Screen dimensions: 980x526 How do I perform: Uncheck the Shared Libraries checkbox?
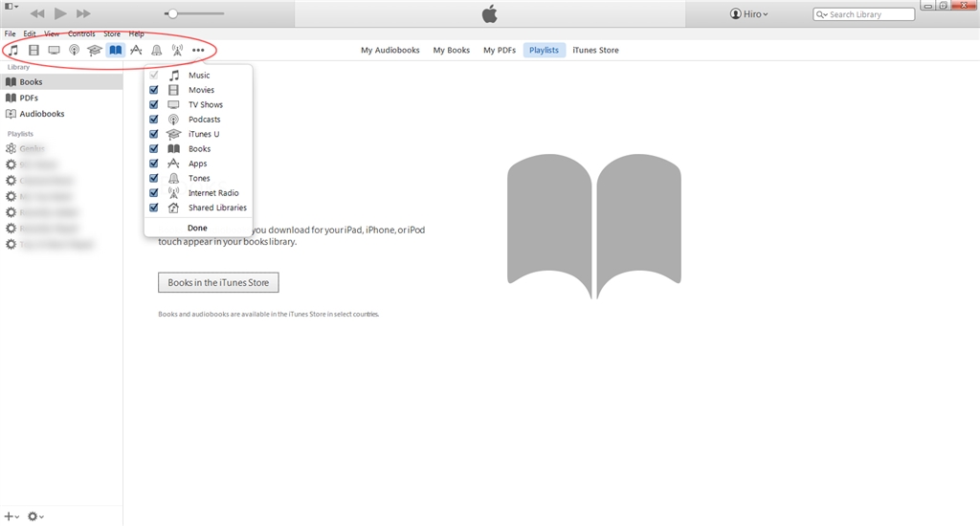[154, 208]
